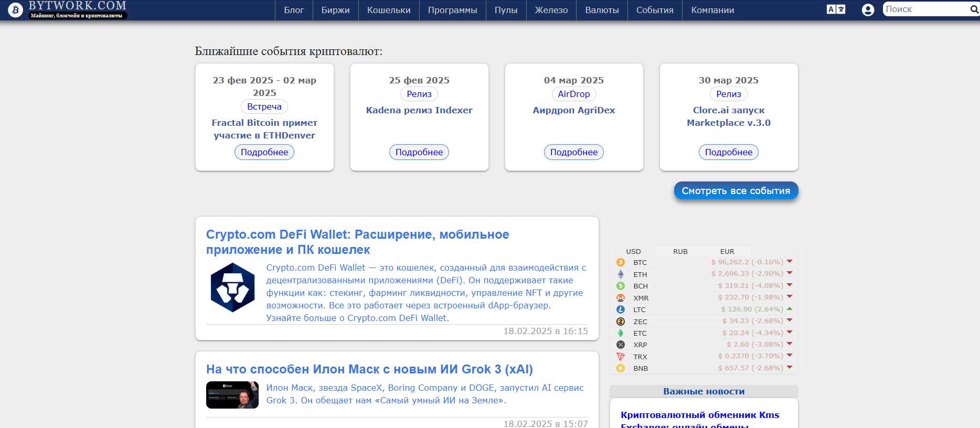Click the BYTWORK.COM site title
This screenshot has width=980, height=428.
(x=78, y=6)
